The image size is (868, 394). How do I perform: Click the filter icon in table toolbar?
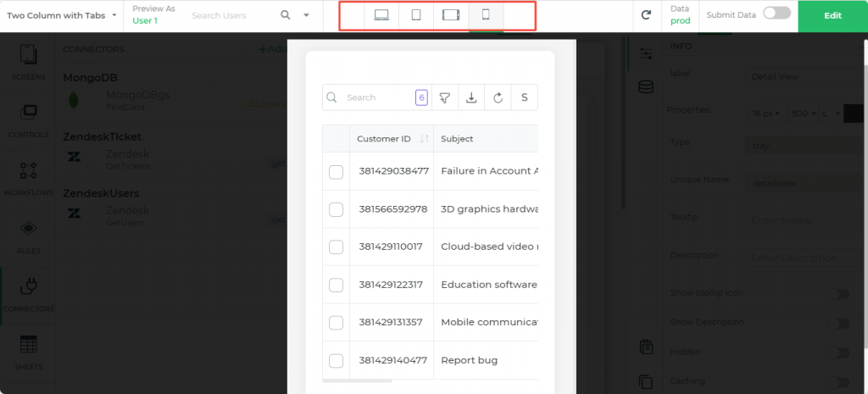(x=444, y=97)
